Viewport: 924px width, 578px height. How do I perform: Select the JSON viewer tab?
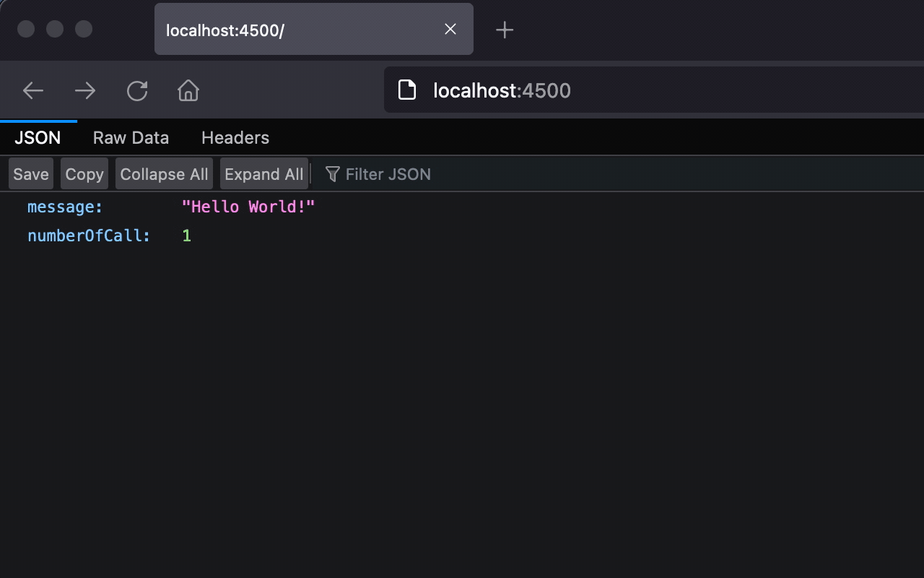[38, 137]
